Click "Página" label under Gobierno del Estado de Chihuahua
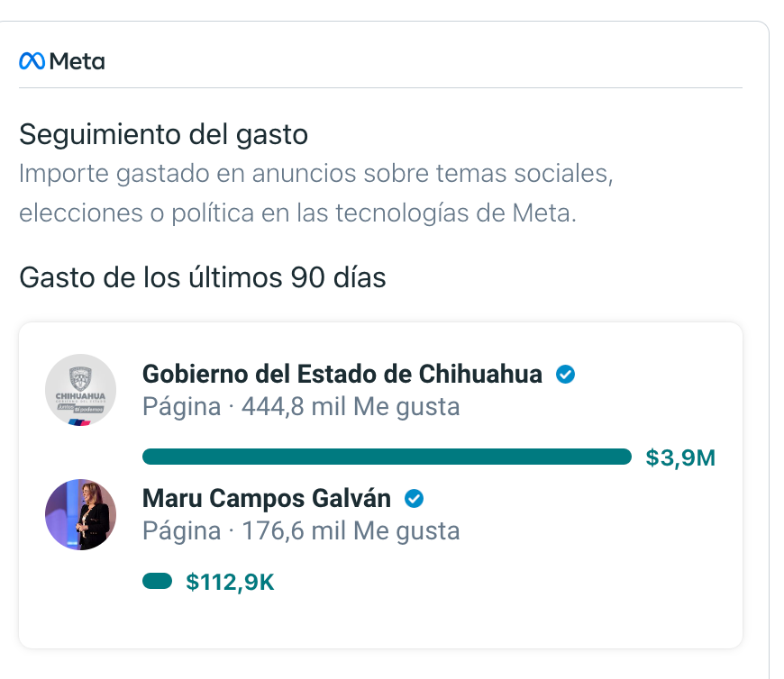 [181, 407]
